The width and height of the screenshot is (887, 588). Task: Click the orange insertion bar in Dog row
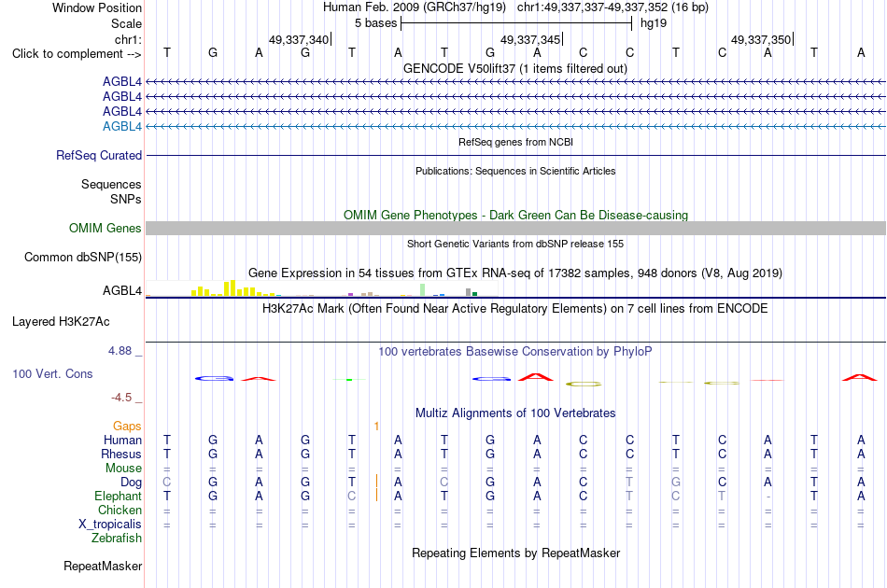[377, 482]
